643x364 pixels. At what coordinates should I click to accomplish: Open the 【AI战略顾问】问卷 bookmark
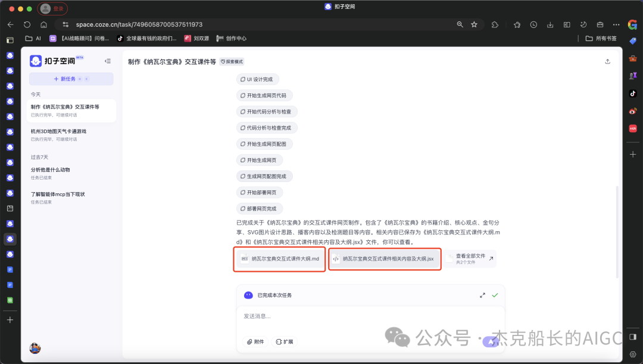click(80, 39)
